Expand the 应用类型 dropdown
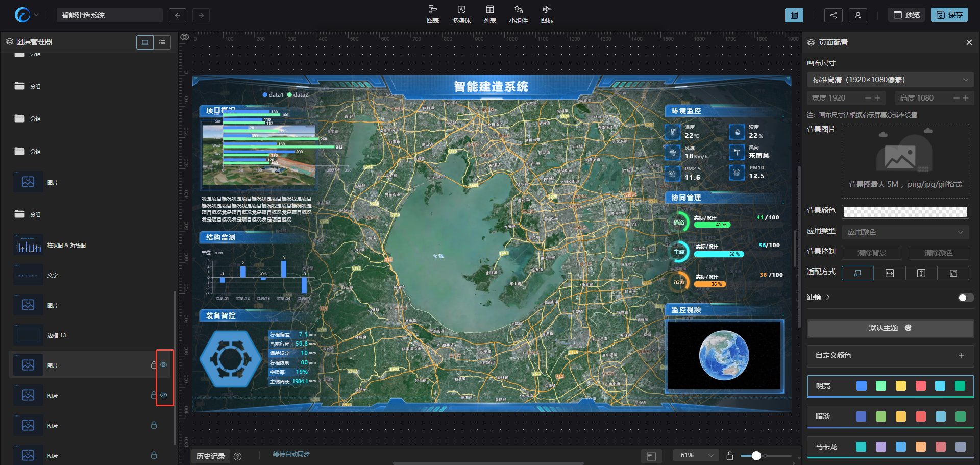Viewport: 980px width, 465px height. [x=905, y=232]
